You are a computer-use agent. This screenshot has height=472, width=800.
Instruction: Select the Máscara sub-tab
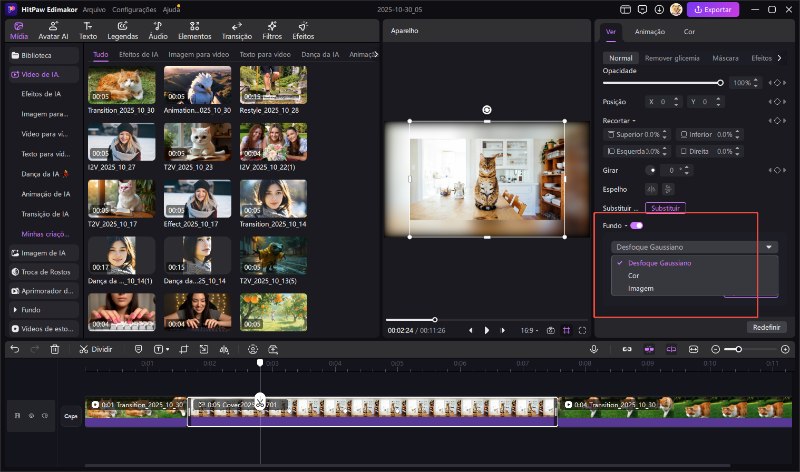tap(725, 58)
